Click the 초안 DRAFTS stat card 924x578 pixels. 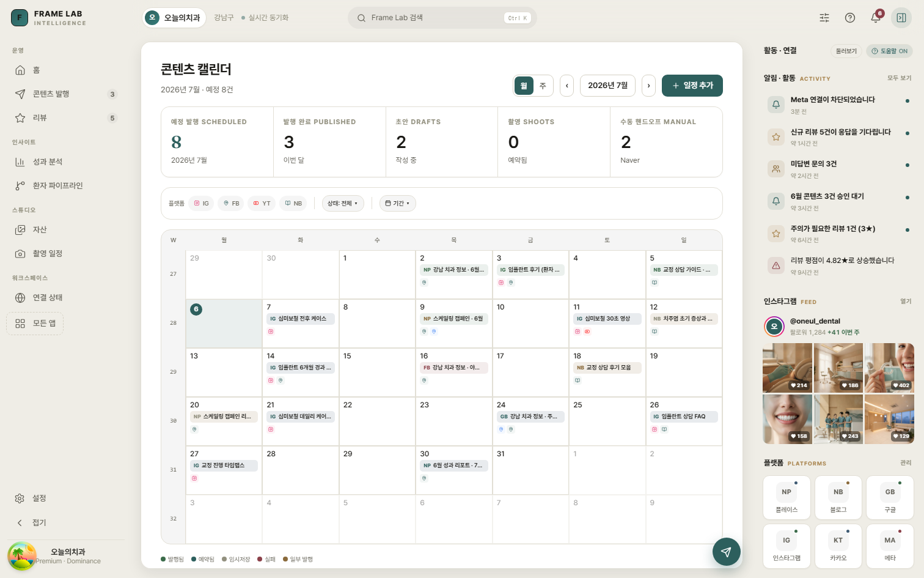(x=442, y=142)
